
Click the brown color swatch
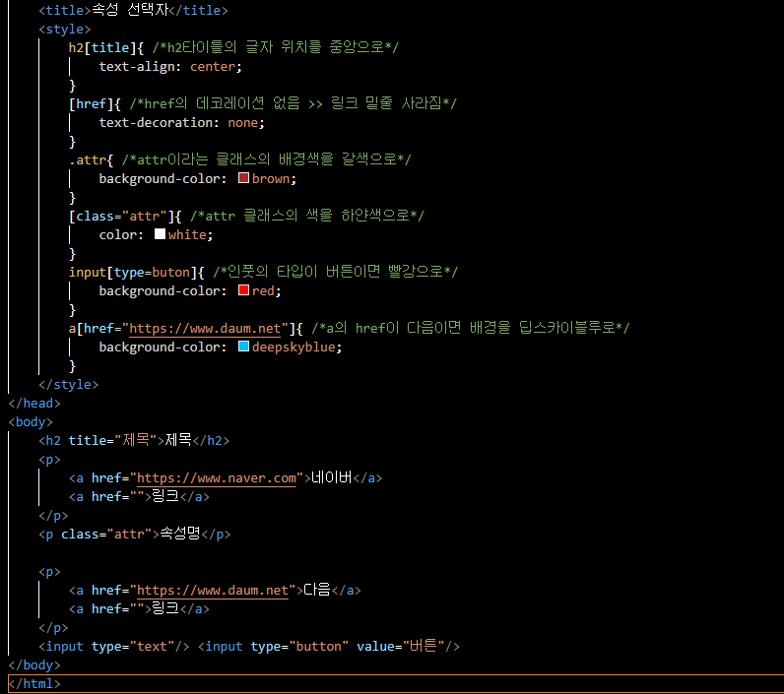243,178
